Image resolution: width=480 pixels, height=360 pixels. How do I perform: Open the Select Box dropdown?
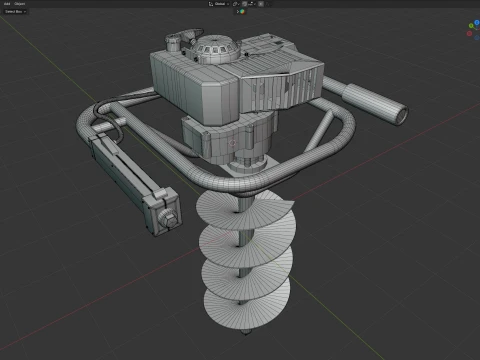tap(15, 11)
